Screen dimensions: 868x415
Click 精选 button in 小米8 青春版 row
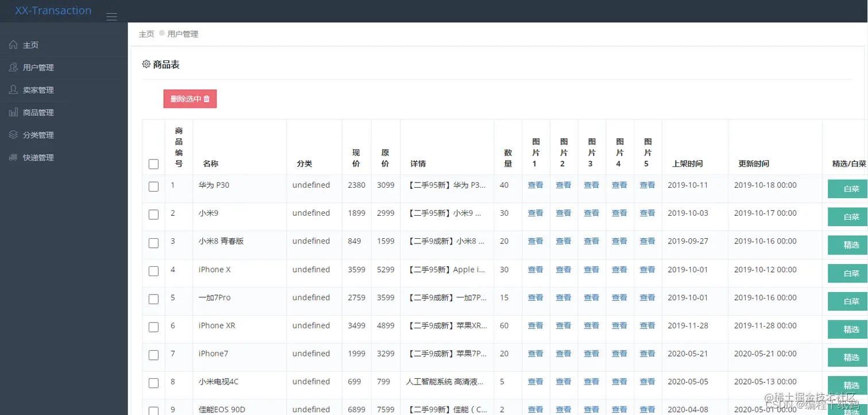(x=848, y=245)
